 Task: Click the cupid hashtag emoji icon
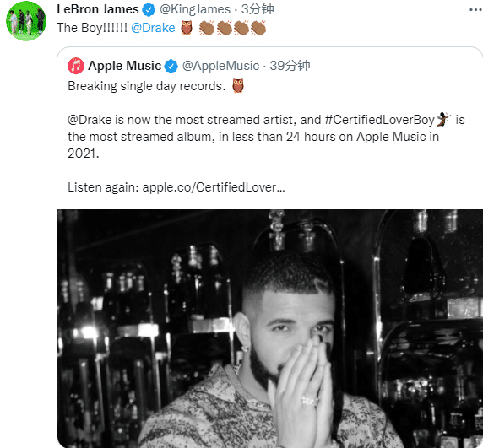coord(443,120)
